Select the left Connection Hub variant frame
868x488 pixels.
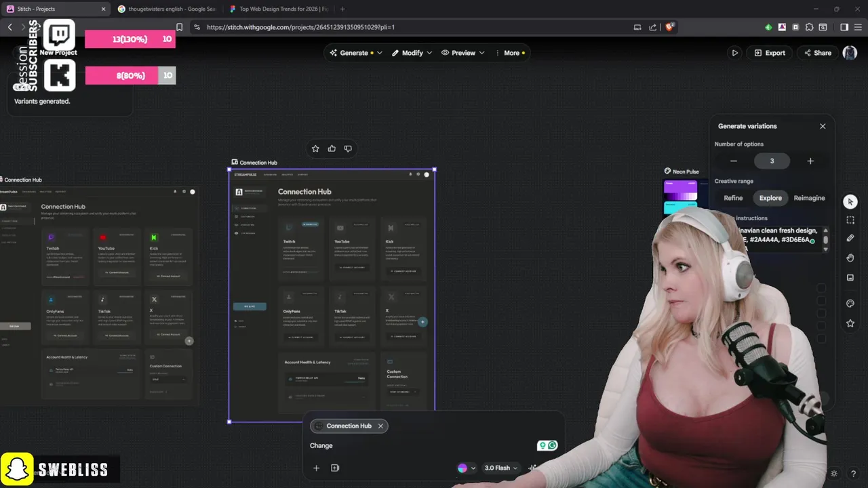(x=98, y=295)
